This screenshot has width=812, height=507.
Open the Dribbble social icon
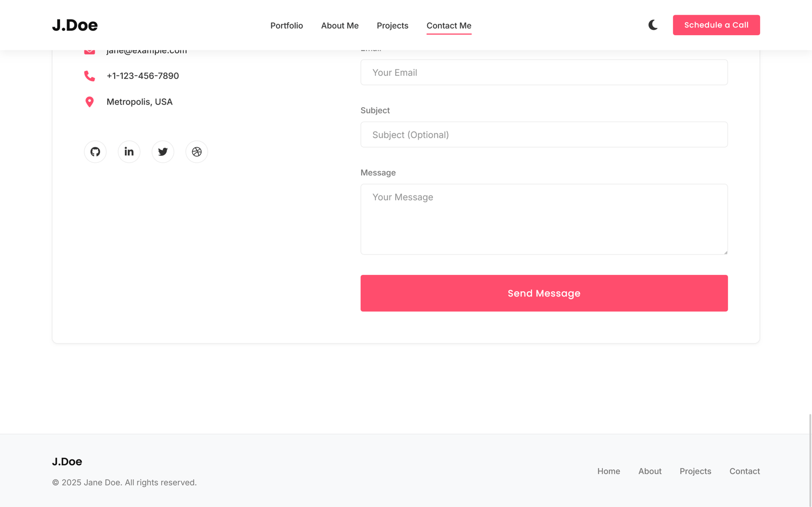click(x=197, y=152)
